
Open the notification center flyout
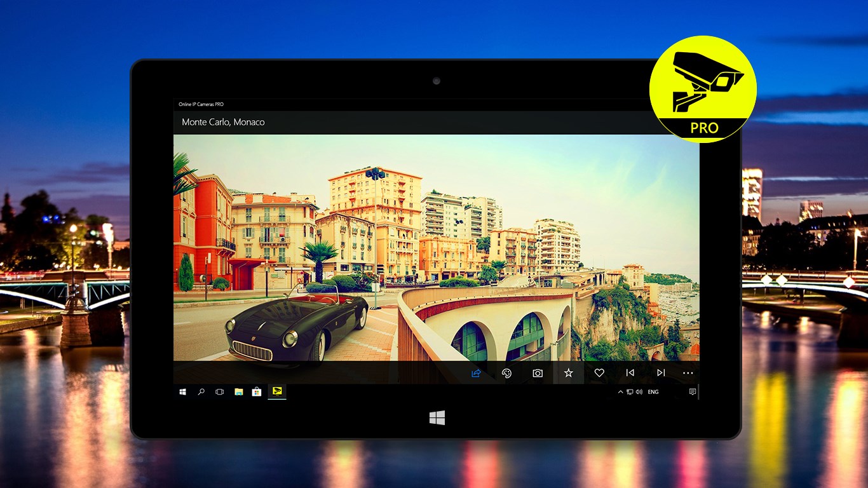[693, 391]
